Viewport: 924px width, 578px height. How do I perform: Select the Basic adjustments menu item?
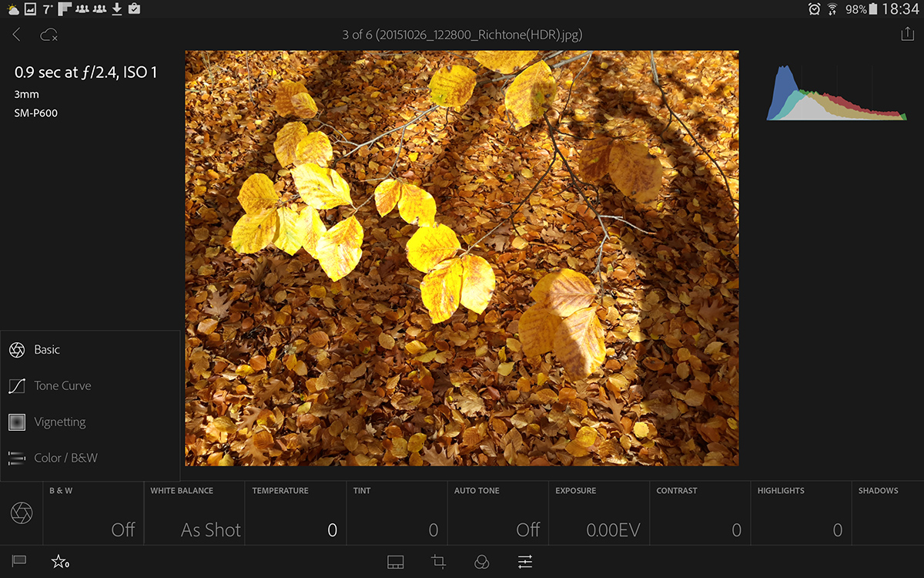click(90, 350)
